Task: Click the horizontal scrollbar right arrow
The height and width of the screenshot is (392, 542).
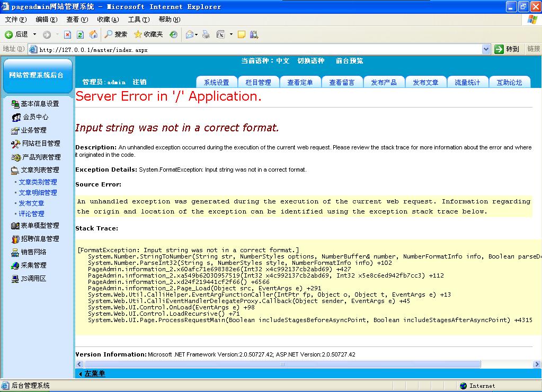Action: click(537, 364)
